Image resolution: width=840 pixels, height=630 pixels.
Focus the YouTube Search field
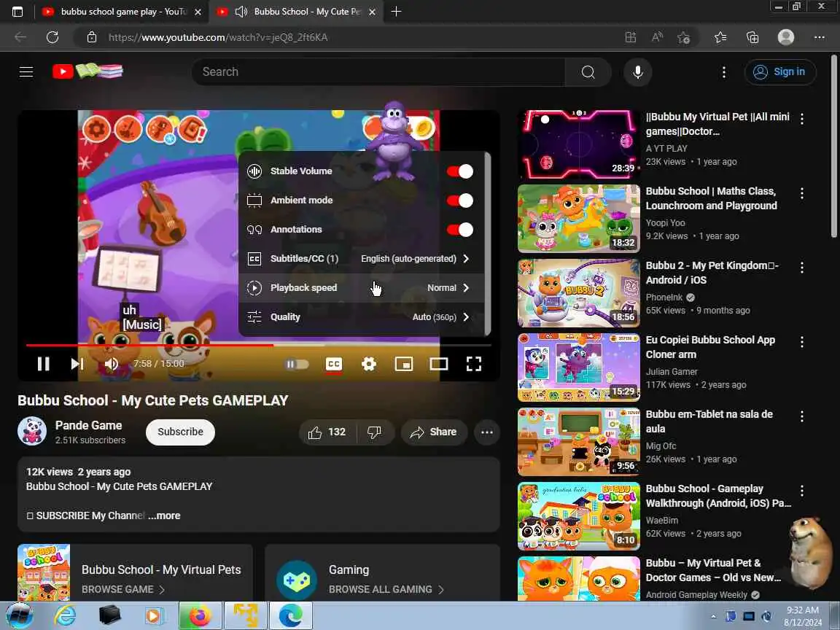378,71
